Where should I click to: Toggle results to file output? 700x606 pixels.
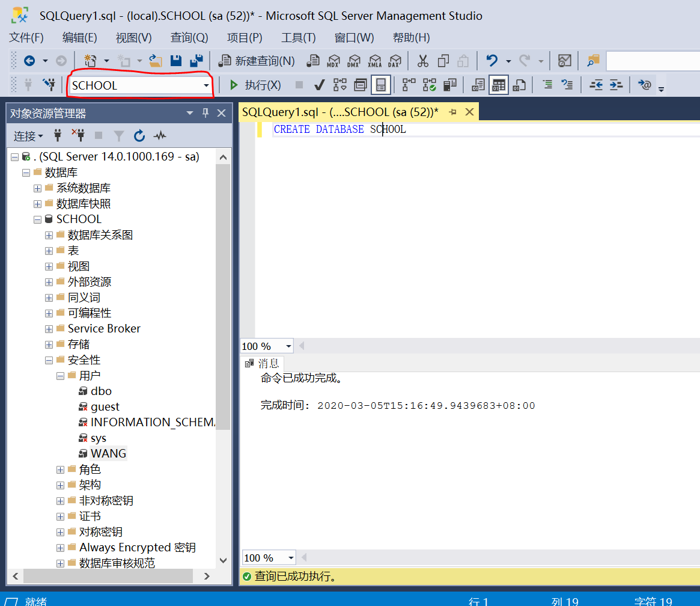click(519, 84)
